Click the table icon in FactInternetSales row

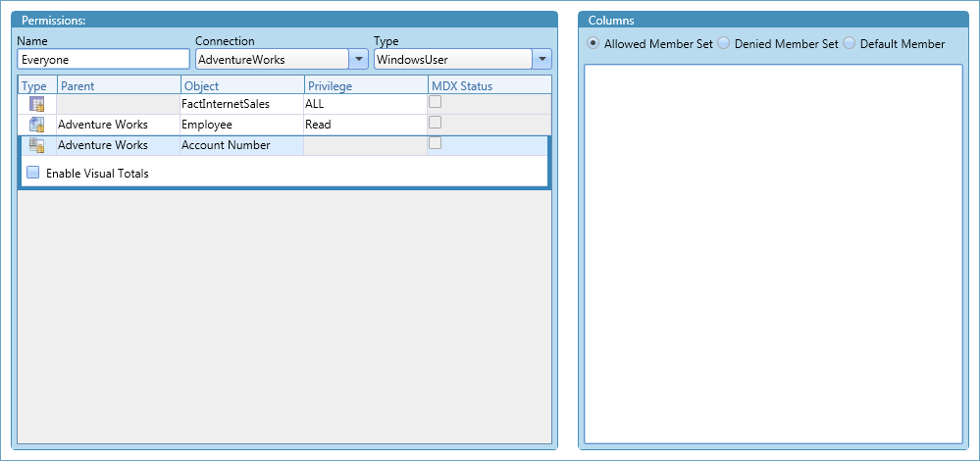37,104
